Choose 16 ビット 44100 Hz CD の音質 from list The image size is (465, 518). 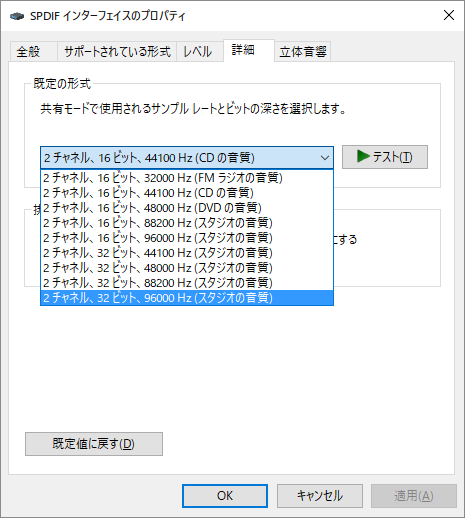187,193
